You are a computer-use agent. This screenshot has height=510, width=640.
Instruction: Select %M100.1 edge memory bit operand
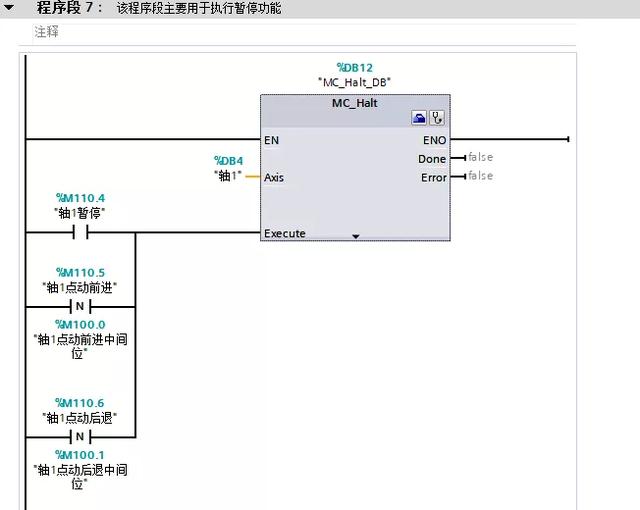[80, 455]
